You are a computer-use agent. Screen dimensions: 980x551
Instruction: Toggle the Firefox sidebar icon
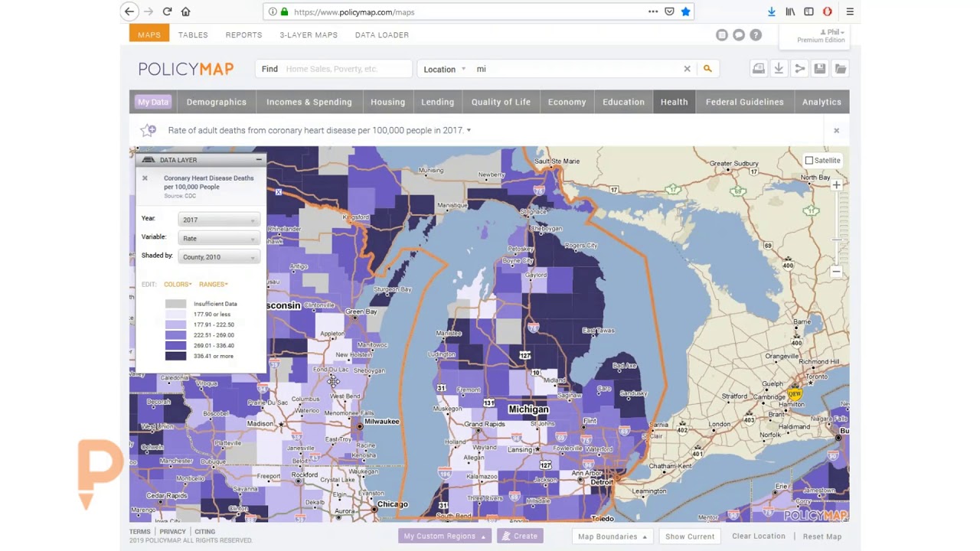click(x=808, y=11)
